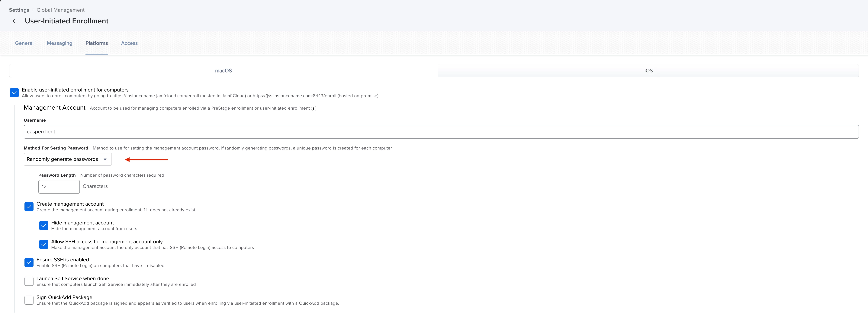
Task: Click the Method For Setting Password label
Action: [x=56, y=148]
